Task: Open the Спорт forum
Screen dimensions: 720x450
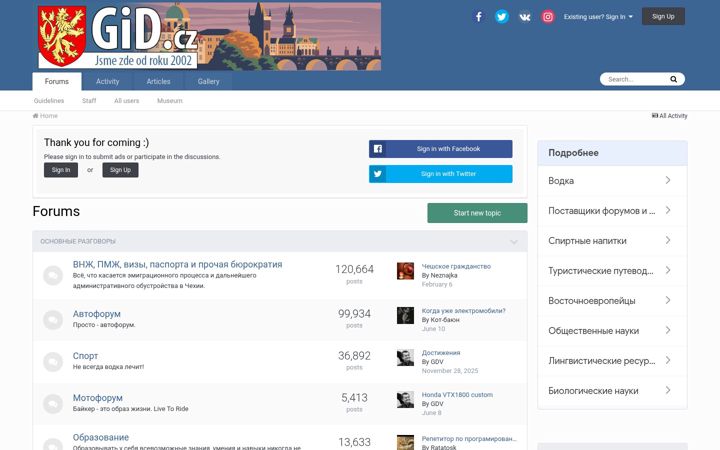Action: point(85,356)
